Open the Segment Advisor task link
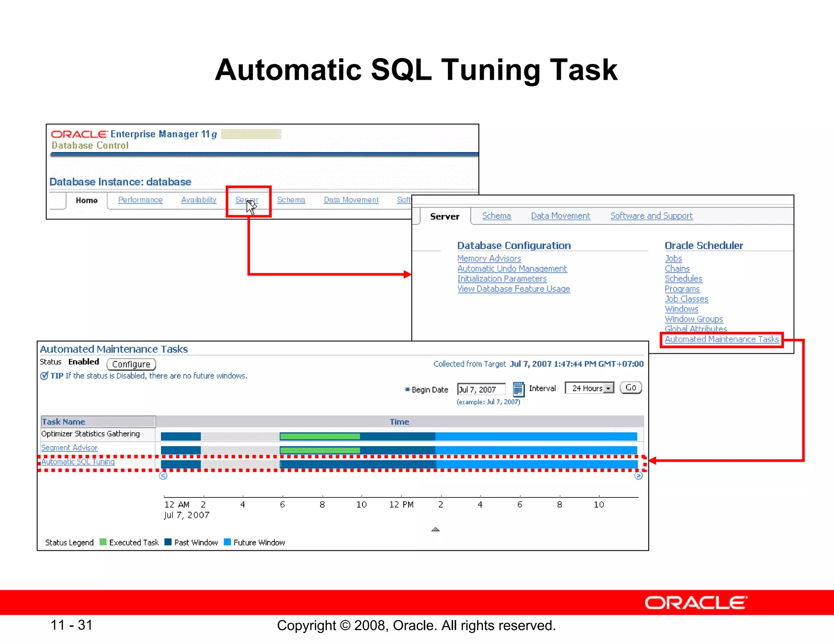The image size is (834, 644). [x=69, y=448]
